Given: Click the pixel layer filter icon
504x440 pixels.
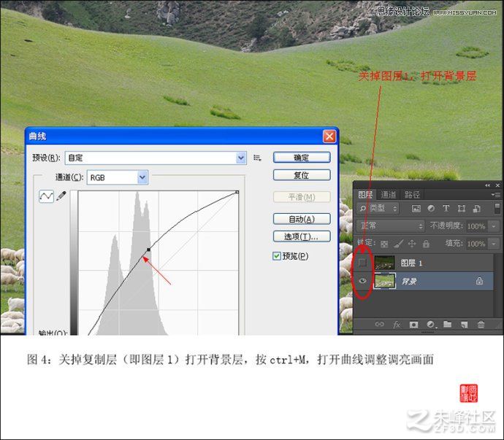Looking at the screenshot, I should 416,209.
